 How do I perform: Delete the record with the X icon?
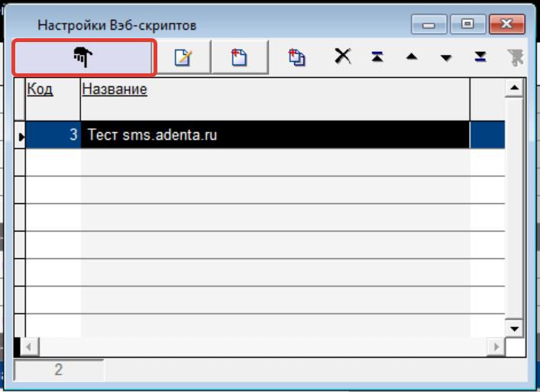343,57
